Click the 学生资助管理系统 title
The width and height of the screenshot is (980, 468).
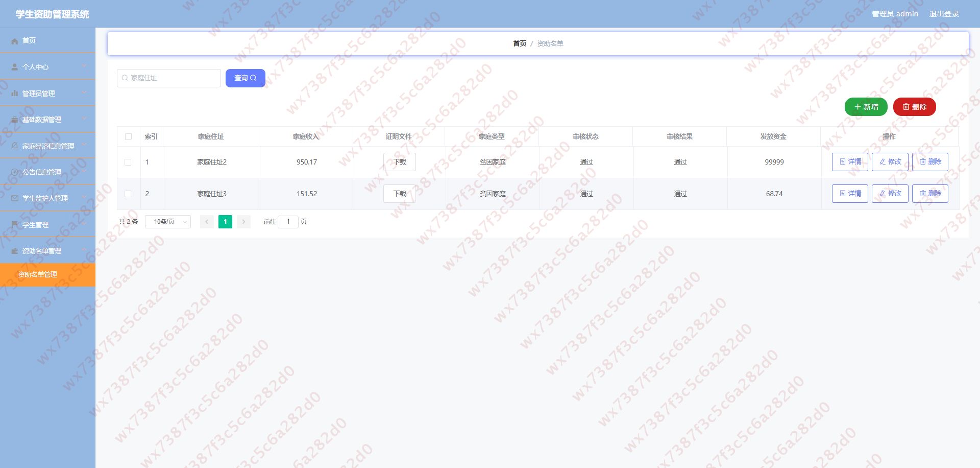[x=52, y=14]
